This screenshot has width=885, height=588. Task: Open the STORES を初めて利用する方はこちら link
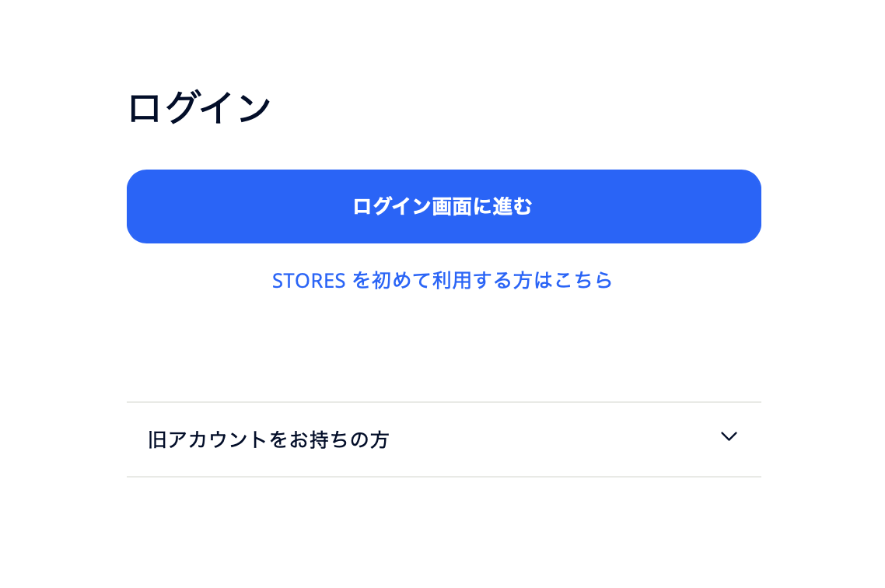pos(442,281)
